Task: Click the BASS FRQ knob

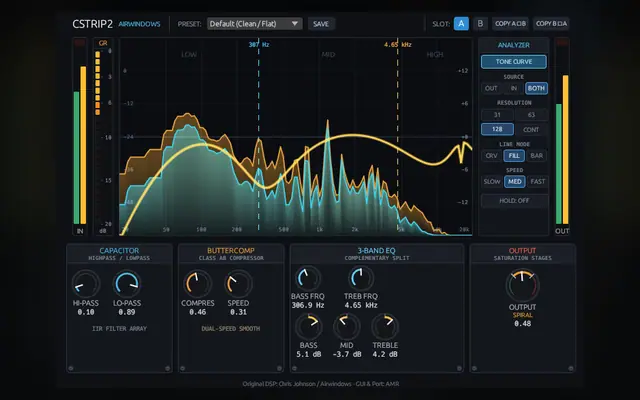Action: 307,278
